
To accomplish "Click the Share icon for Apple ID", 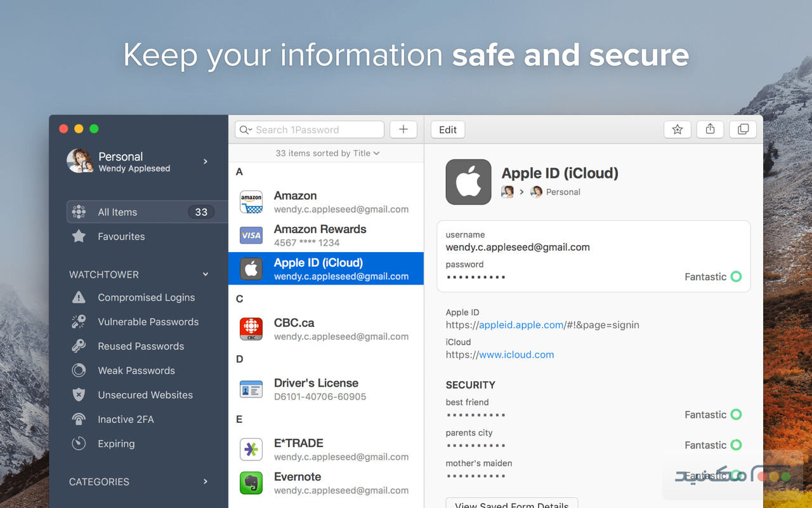I will click(x=710, y=129).
